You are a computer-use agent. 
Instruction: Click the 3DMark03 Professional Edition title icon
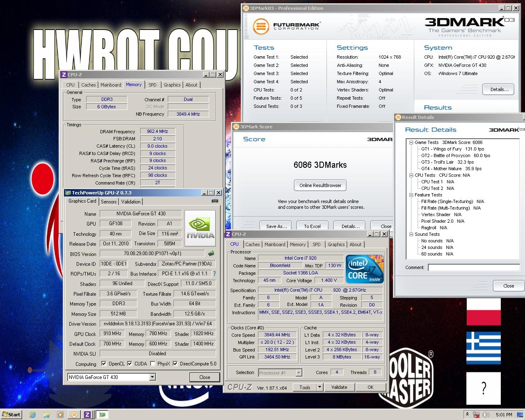[246, 8]
